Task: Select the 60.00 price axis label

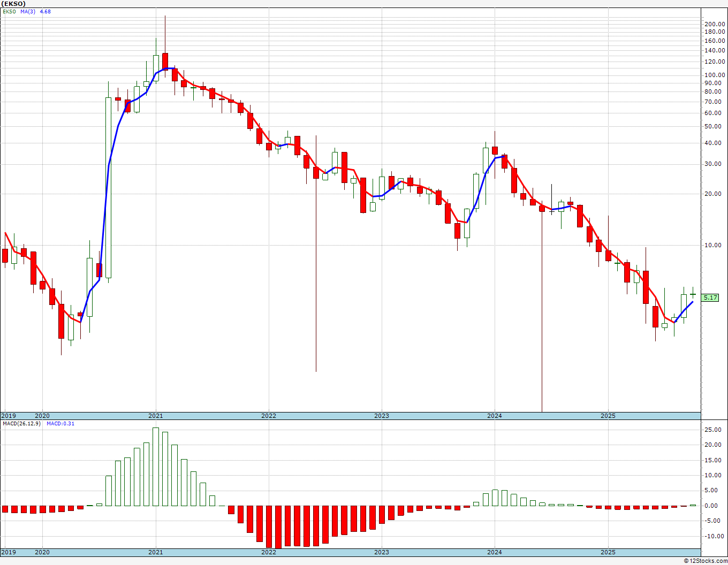Action: pyautogui.click(x=713, y=113)
